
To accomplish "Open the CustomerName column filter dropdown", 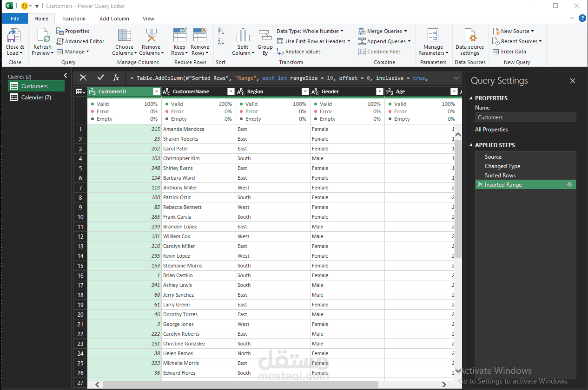I will (x=231, y=91).
